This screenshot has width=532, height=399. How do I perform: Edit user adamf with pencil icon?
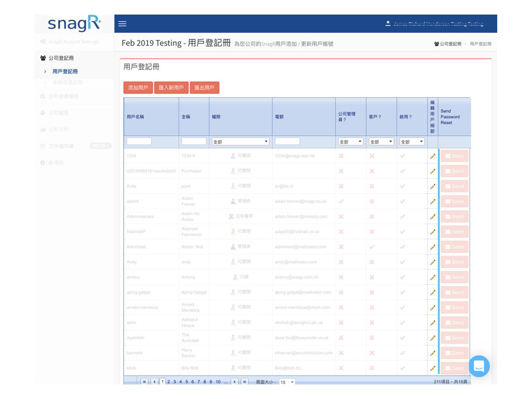pyautogui.click(x=433, y=202)
